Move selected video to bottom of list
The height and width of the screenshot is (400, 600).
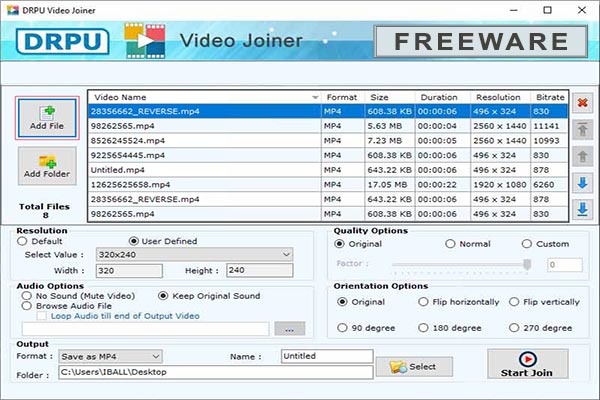(582, 209)
